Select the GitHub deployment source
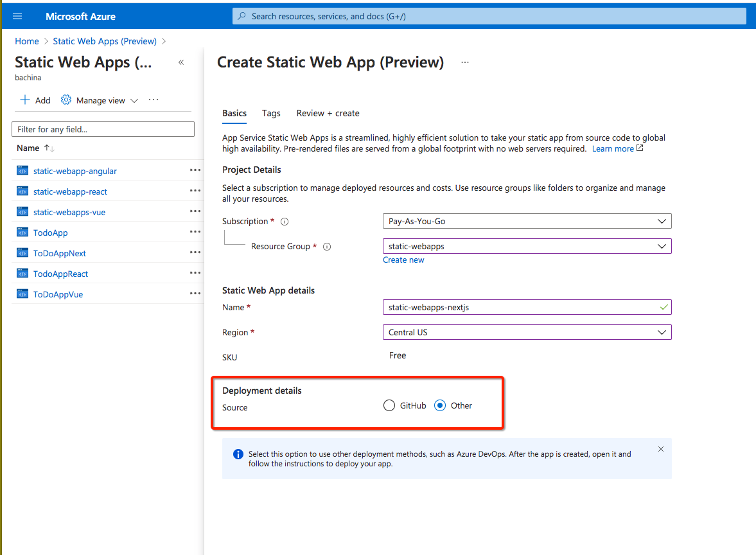This screenshot has width=756, height=555. (x=389, y=405)
